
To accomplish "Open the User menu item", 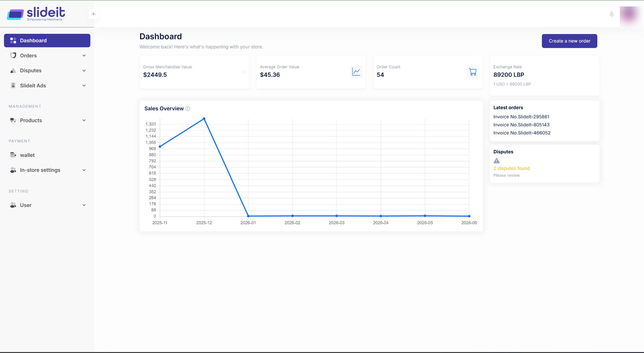I will [x=47, y=205].
